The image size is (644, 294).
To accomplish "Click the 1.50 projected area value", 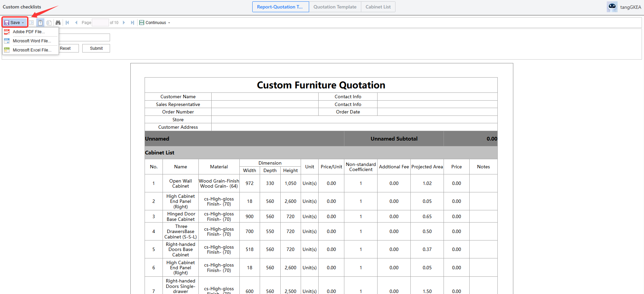I will (427, 291).
